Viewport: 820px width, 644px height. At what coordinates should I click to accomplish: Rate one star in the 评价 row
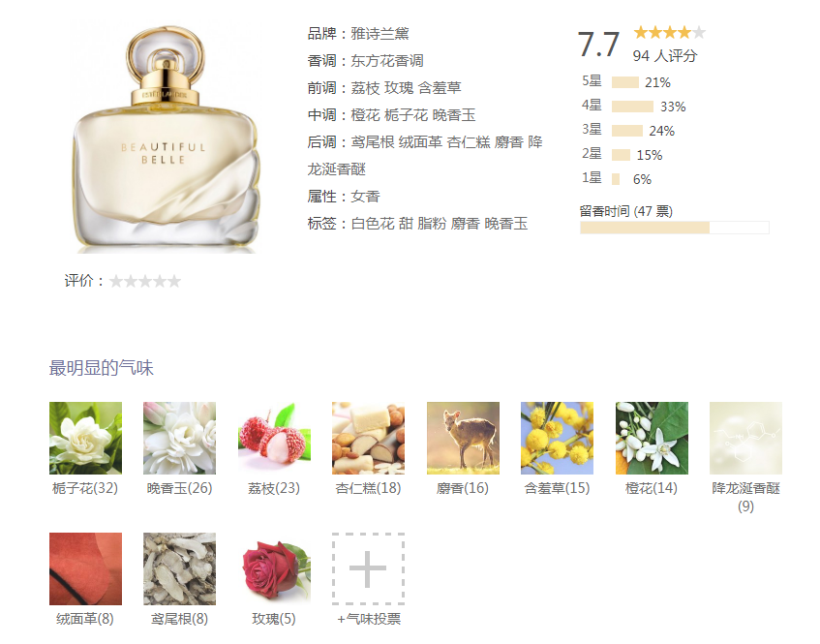pos(116,282)
